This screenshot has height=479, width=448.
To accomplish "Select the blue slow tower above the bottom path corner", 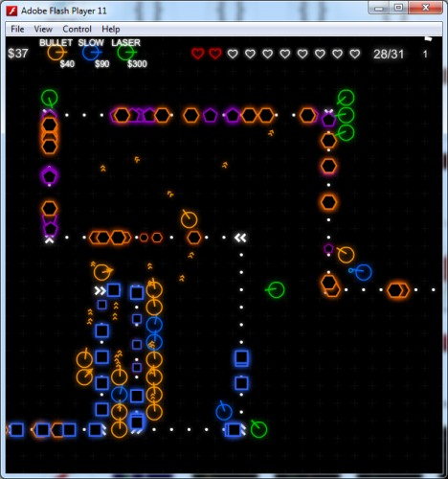I will pyautogui.click(x=224, y=412).
